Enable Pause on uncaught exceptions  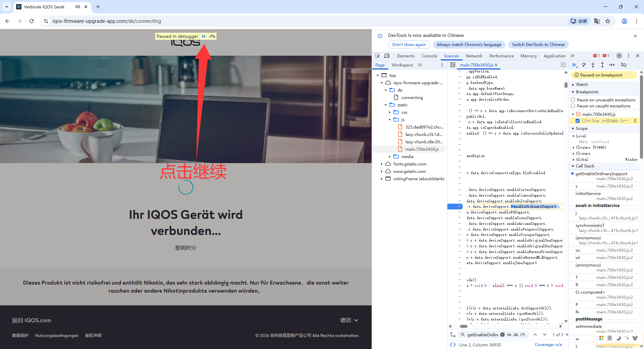click(573, 100)
